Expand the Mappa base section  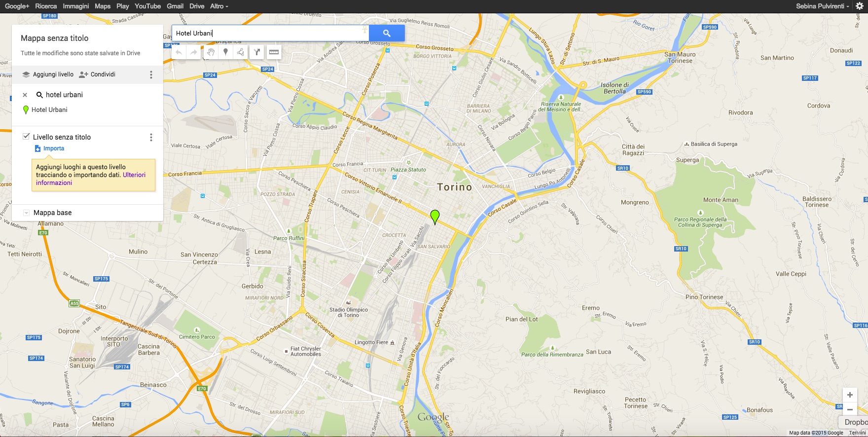pos(26,213)
